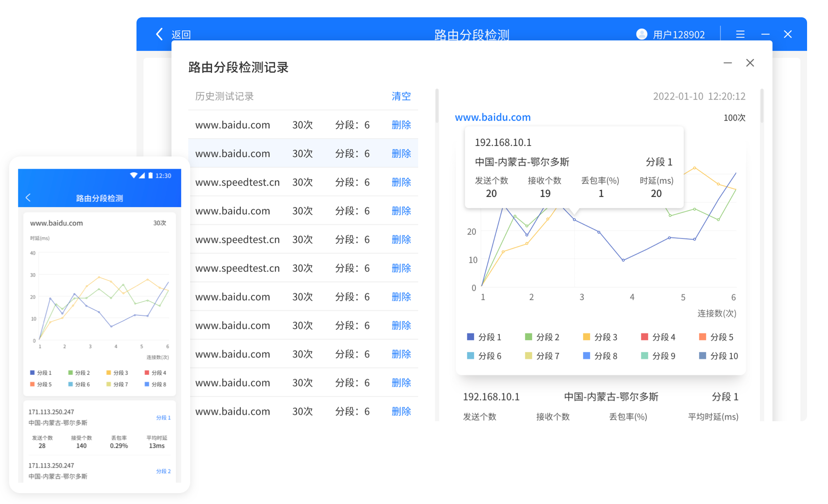This screenshot has width=828, height=504.
Task: Tap the back chevron in the mobile app header
Action: click(28, 197)
